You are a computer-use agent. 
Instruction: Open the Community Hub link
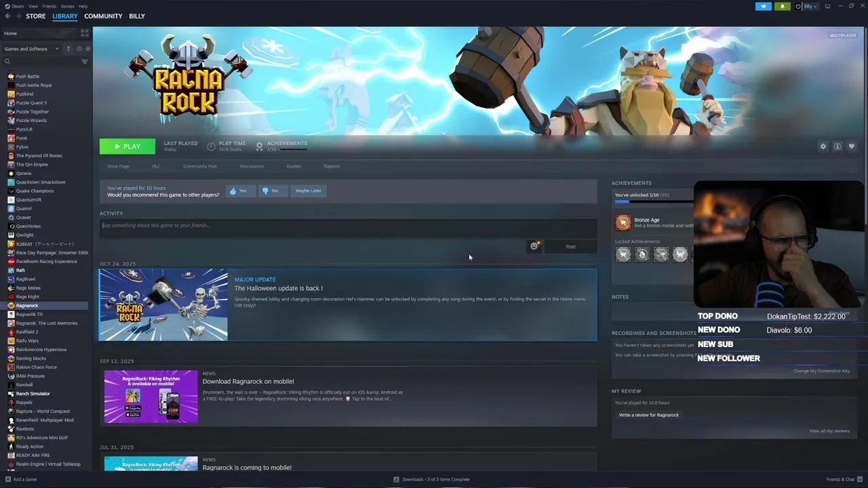pos(200,166)
